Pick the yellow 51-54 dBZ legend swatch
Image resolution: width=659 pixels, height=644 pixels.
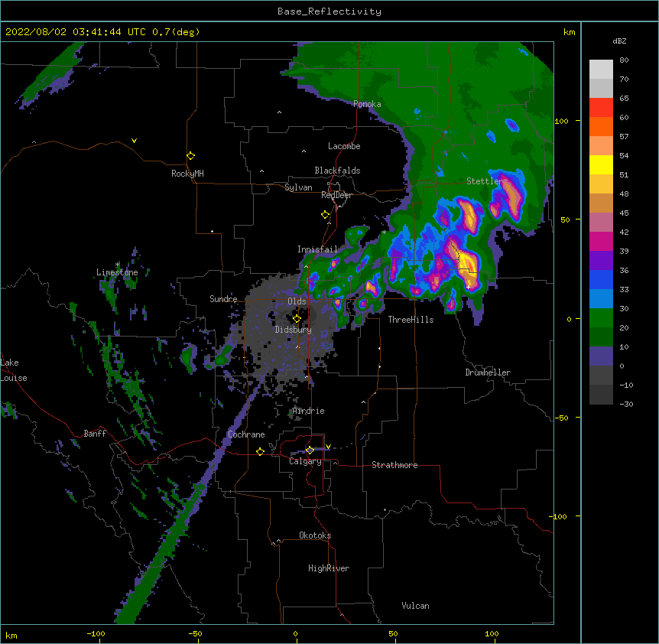pos(601,164)
